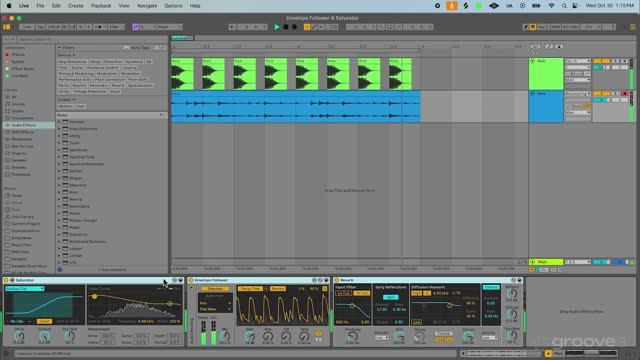Turn off the Saturator device activator
Viewport: 640px width, 360px height.
tap(6, 280)
